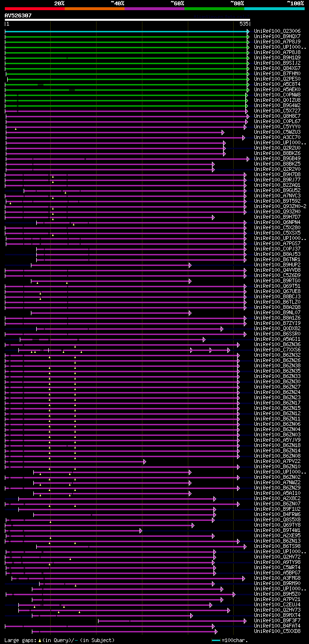Open the UniRef100_Q23006 hit label
Image resolution: width=309 pixels, height=644 pixels.
[277, 31]
